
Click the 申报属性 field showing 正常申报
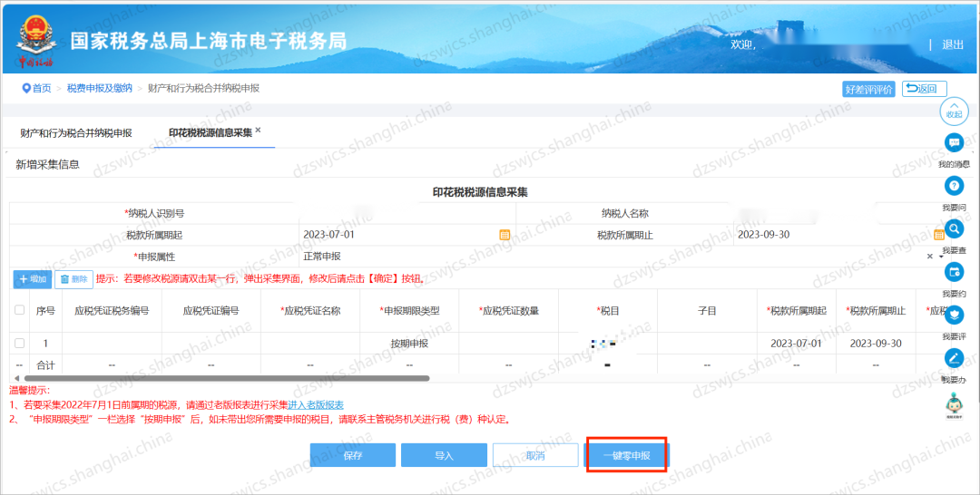coord(622,257)
